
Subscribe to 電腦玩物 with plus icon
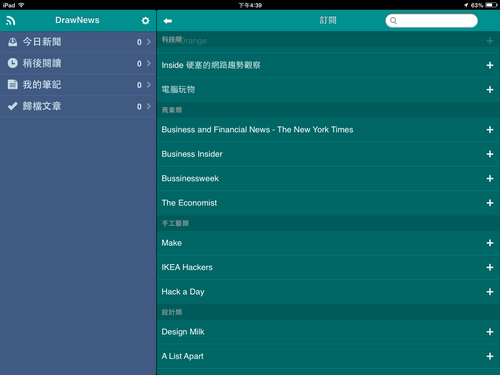(490, 90)
